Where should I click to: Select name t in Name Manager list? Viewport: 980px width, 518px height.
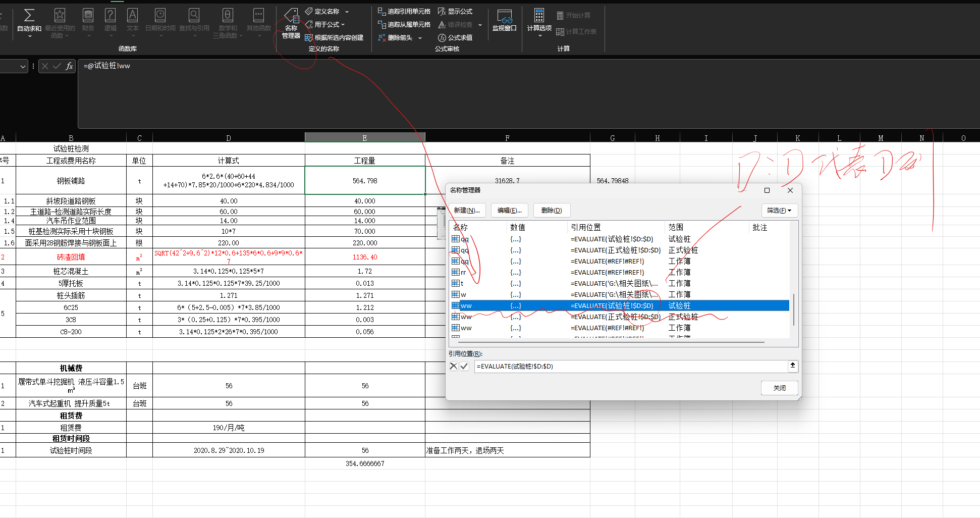point(620,284)
